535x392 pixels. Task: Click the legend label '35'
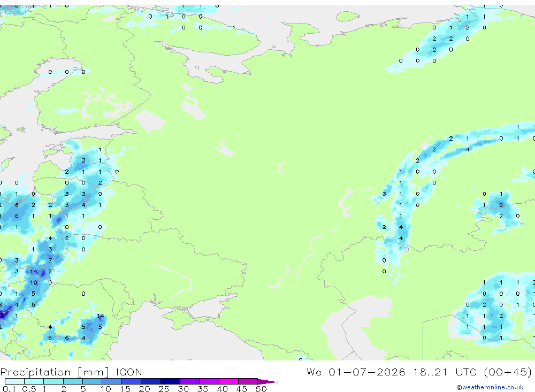point(203,389)
